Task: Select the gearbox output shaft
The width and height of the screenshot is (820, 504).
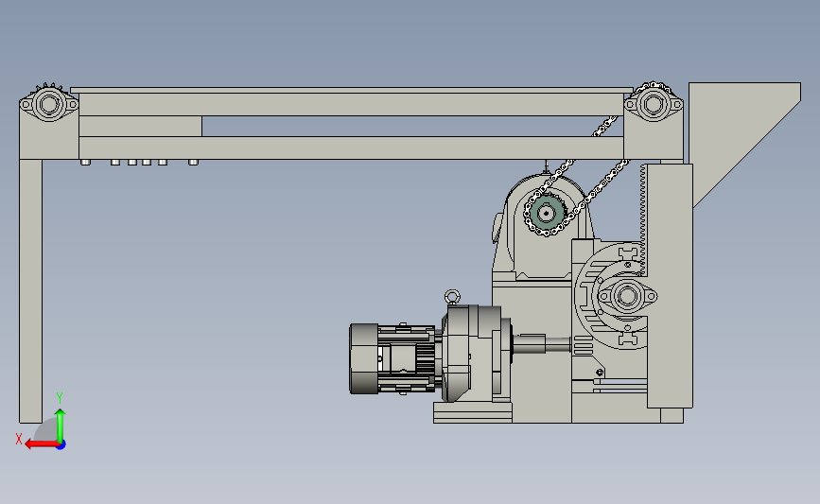Action: [x=541, y=344]
